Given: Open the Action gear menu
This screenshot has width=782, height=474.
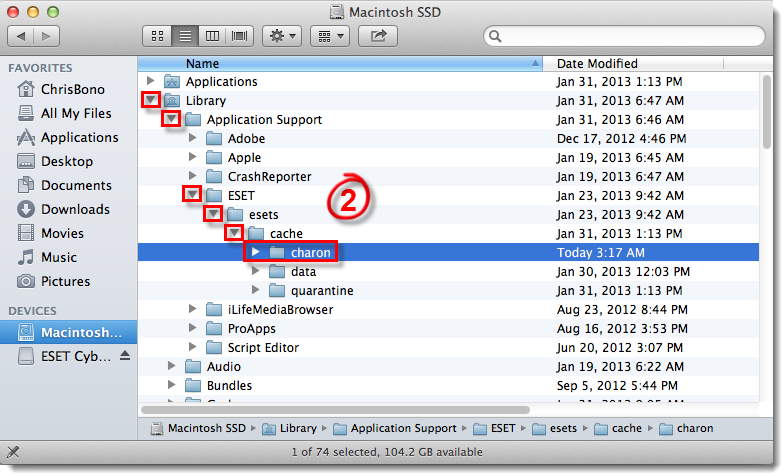Looking at the screenshot, I should 281,36.
